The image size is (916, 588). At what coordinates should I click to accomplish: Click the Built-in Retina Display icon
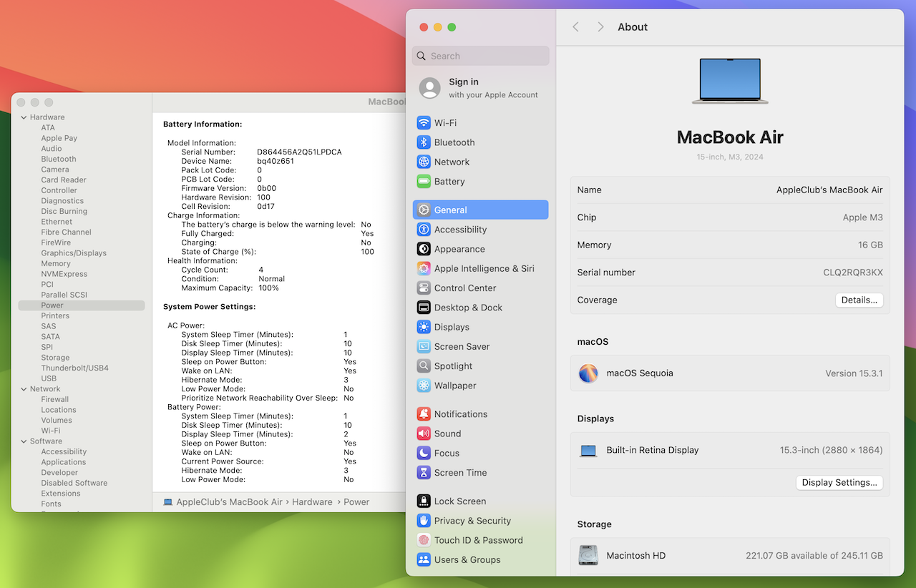click(x=588, y=451)
